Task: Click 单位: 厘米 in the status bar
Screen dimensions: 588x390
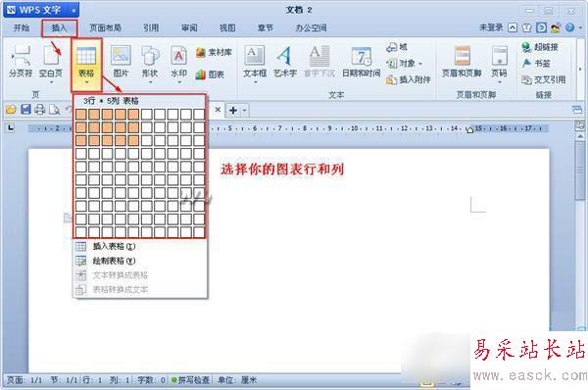Action: click(x=237, y=380)
